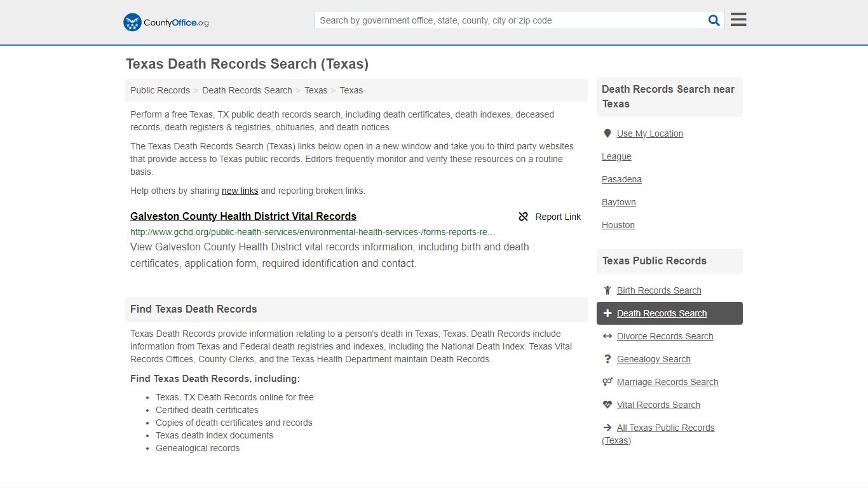Go to Divorce Records Search
Image resolution: width=868 pixels, height=488 pixels.
665,336
